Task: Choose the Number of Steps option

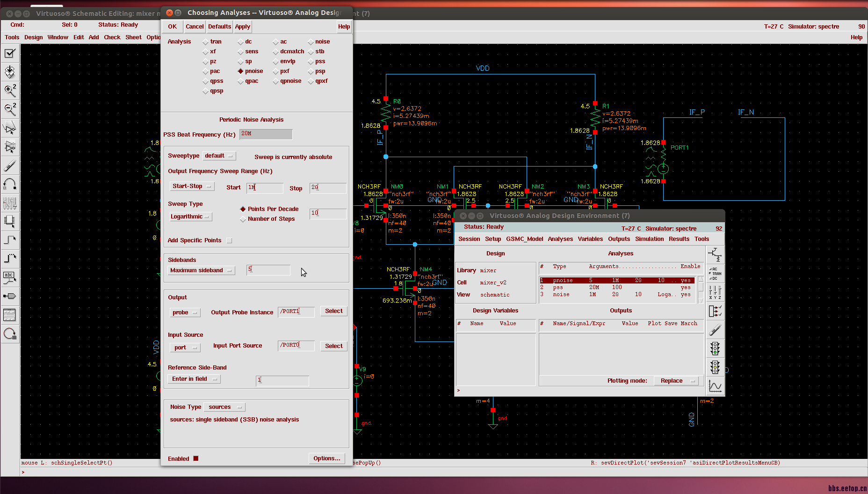Action: tap(243, 219)
